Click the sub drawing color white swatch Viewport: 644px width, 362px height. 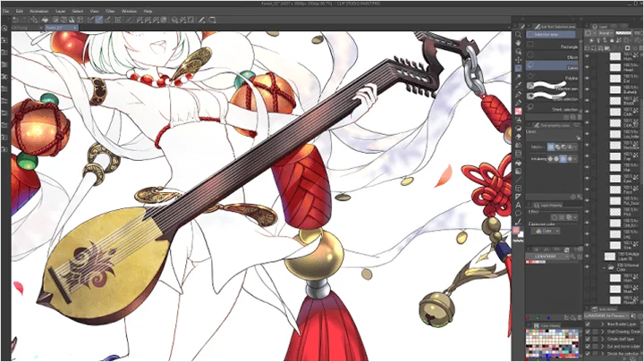(521, 234)
